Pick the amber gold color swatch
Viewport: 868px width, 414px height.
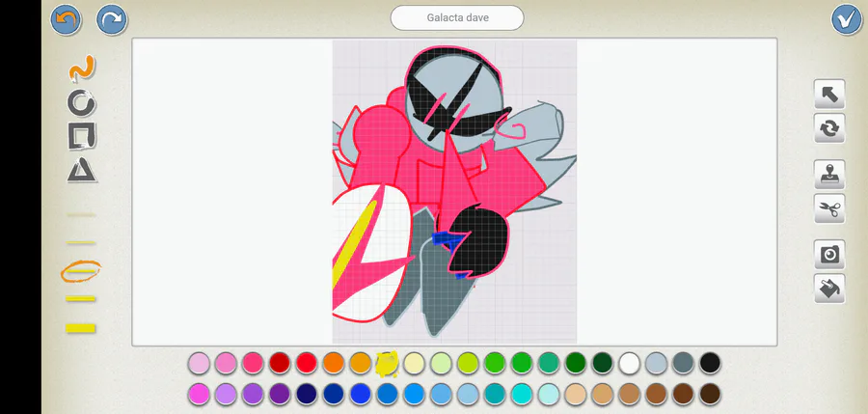point(361,363)
